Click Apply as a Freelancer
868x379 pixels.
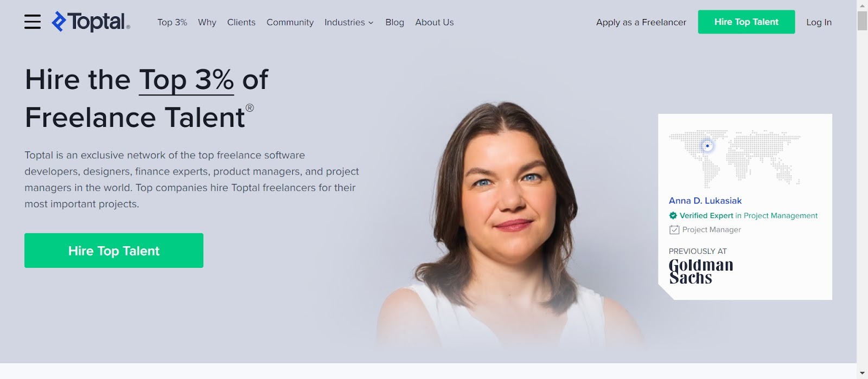tap(641, 22)
